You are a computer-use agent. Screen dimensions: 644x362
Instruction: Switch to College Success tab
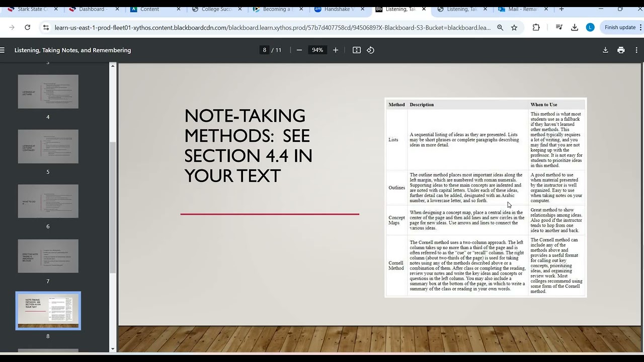tap(217, 9)
